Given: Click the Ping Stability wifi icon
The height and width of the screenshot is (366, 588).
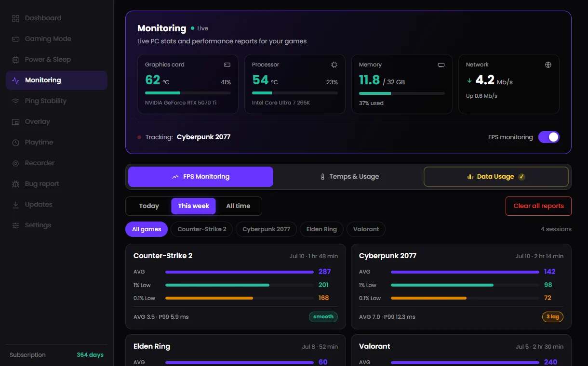Looking at the screenshot, I should click(16, 101).
